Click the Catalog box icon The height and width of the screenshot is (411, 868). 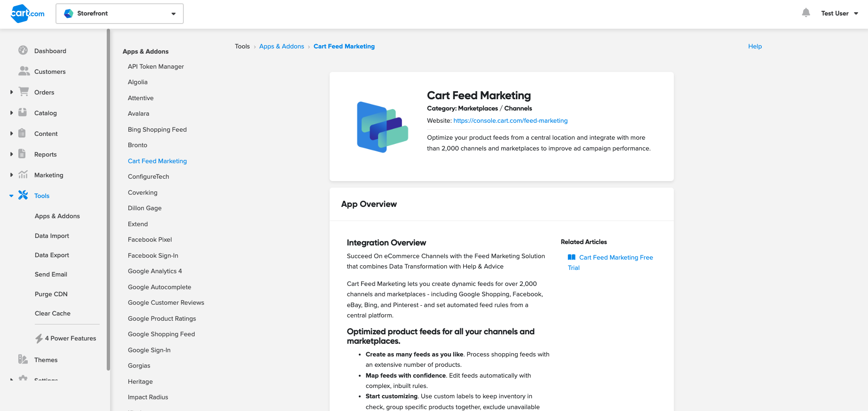pos(23,112)
